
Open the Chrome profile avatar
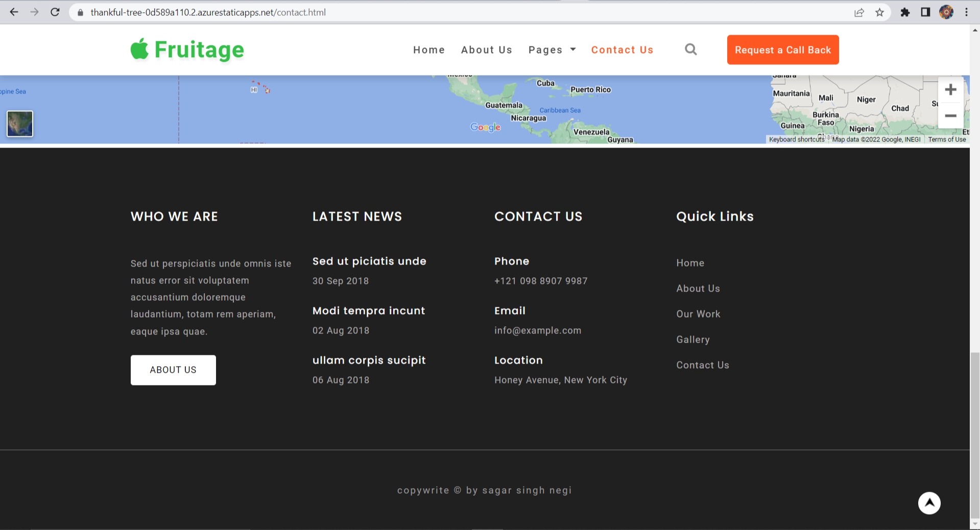coord(946,12)
